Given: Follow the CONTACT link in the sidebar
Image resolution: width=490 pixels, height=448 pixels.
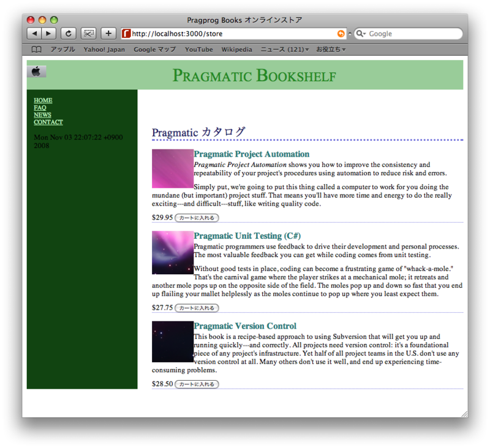Looking at the screenshot, I should (48, 122).
